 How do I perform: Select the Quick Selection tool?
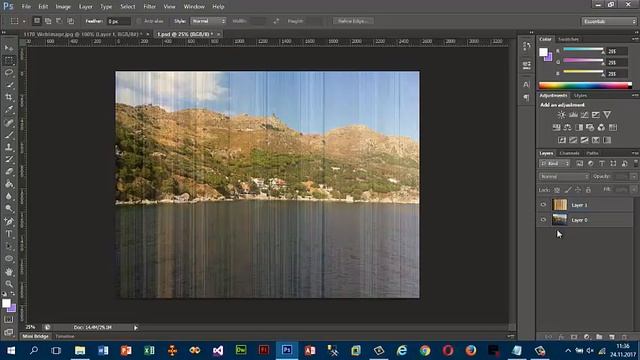pyautogui.click(x=9, y=85)
